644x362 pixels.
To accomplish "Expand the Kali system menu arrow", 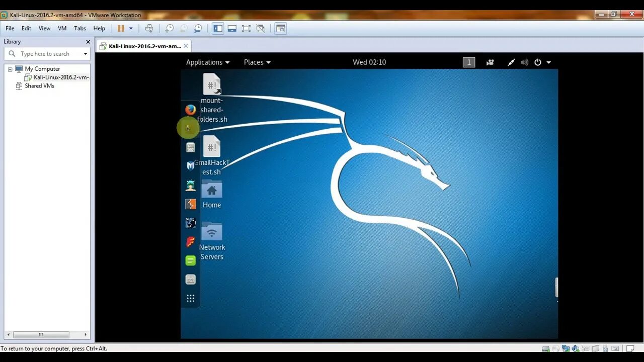I will coord(548,62).
